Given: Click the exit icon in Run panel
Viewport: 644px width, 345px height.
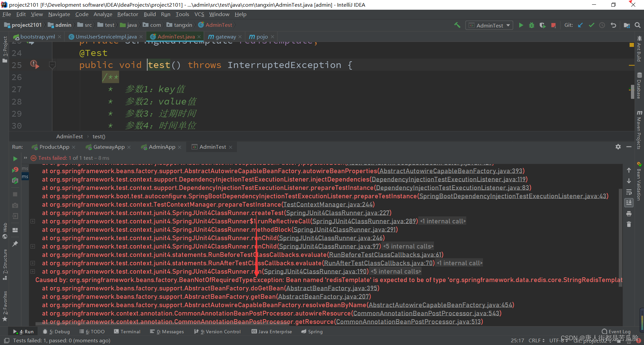Looking at the screenshot, I should [x=15, y=216].
